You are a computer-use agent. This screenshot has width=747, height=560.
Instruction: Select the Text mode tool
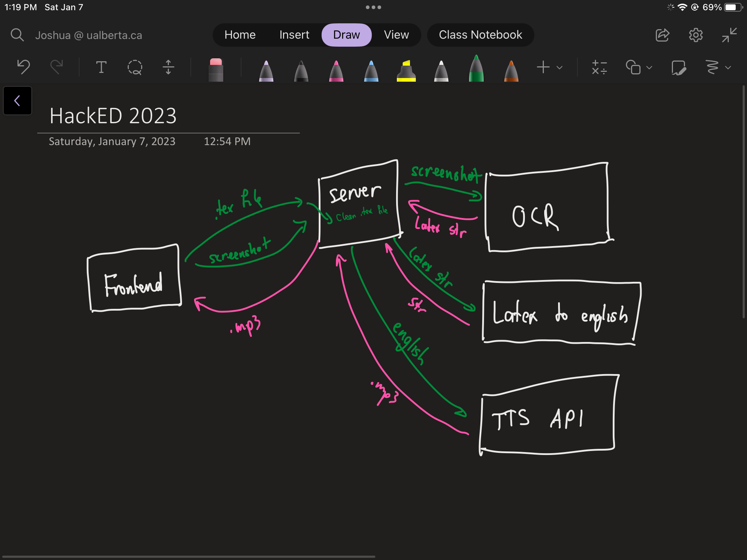pyautogui.click(x=101, y=67)
